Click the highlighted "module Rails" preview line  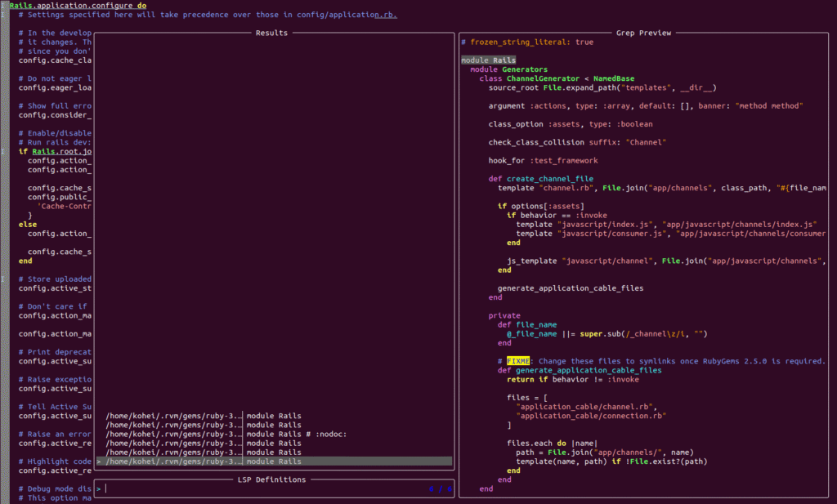[488, 60]
